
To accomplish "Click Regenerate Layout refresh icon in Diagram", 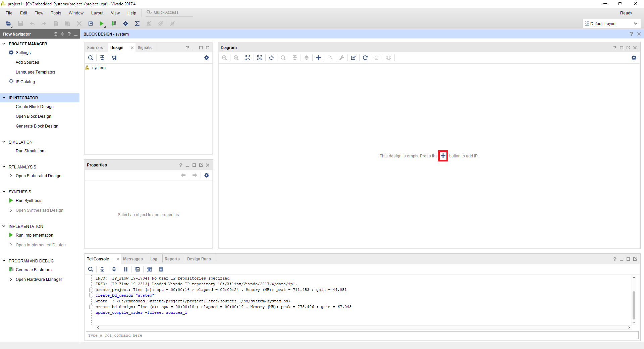I will (x=365, y=58).
